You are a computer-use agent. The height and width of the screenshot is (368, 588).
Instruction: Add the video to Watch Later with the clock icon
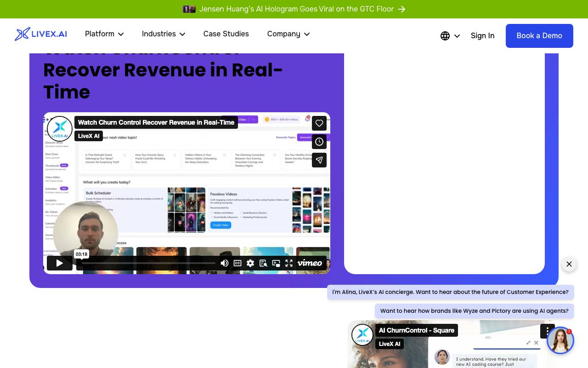click(319, 142)
